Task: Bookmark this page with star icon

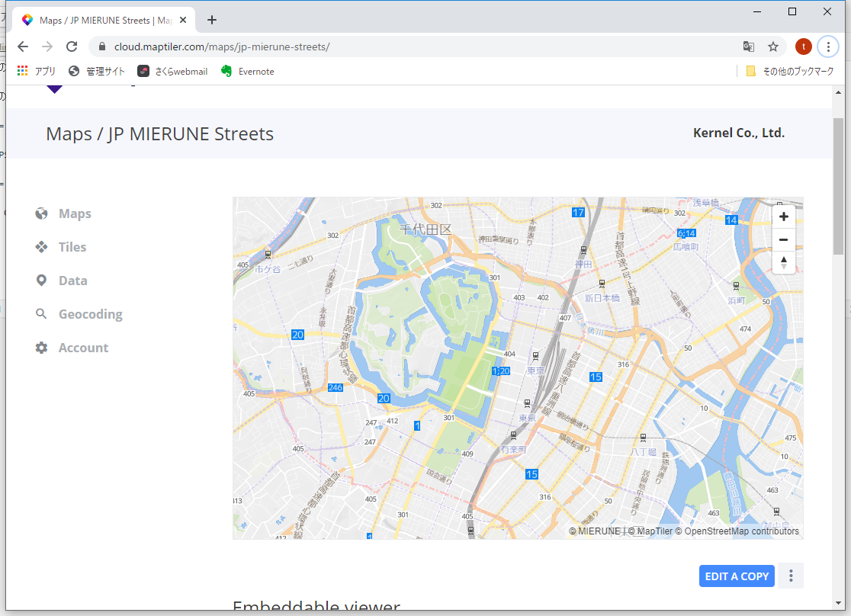Action: tap(773, 47)
